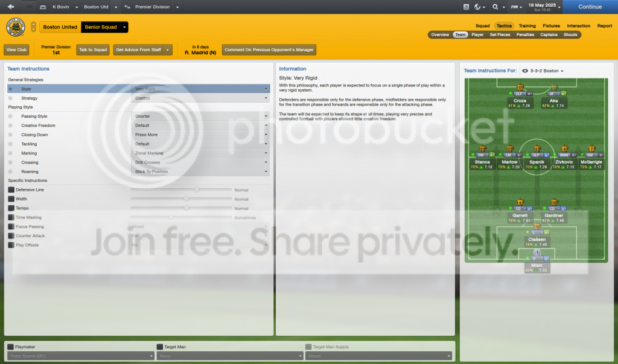The height and width of the screenshot is (364, 618).
Task: Click the Boston United club name button
Action: click(60, 27)
